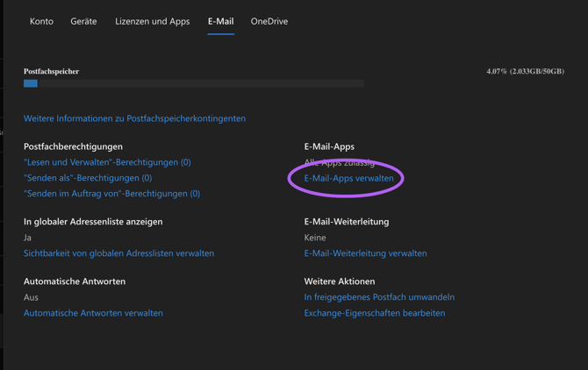
Task: Open "Senden im Auftrag von"-Berechtigungen
Action: pos(111,194)
